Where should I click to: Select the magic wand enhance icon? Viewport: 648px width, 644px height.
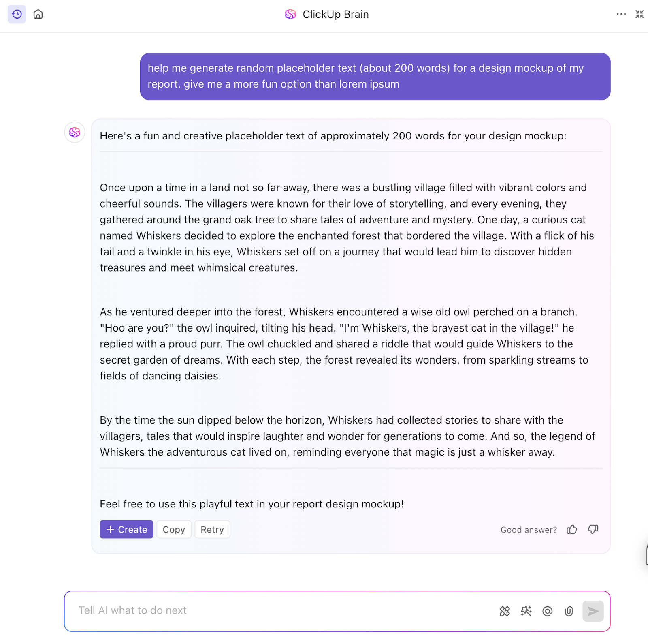(x=526, y=610)
